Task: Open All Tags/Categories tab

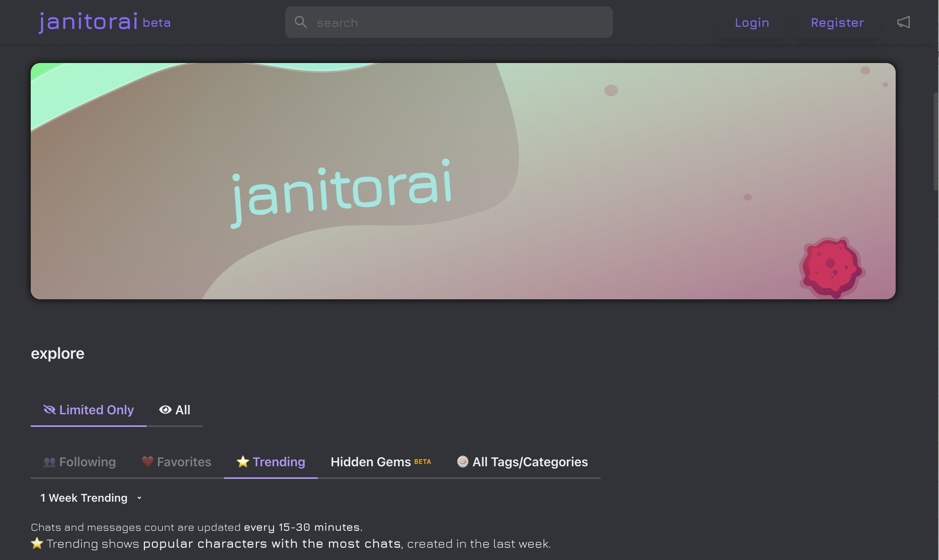Action: 522,462
